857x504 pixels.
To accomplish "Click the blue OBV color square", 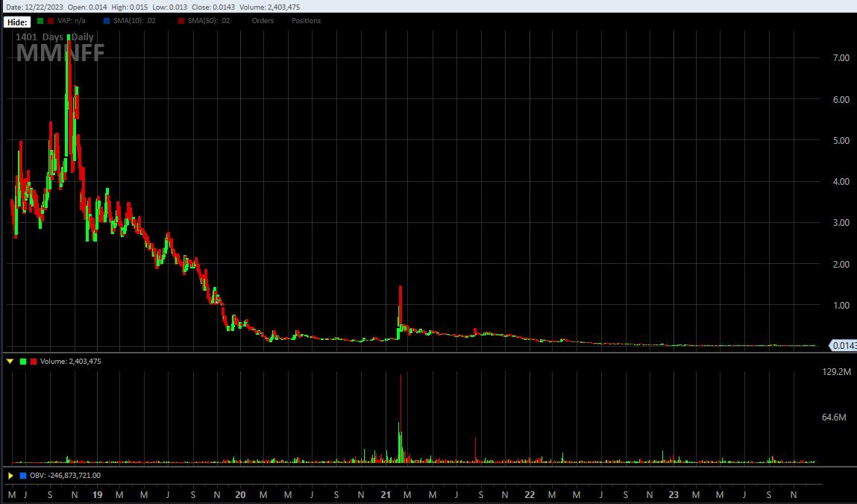I will tap(23, 475).
